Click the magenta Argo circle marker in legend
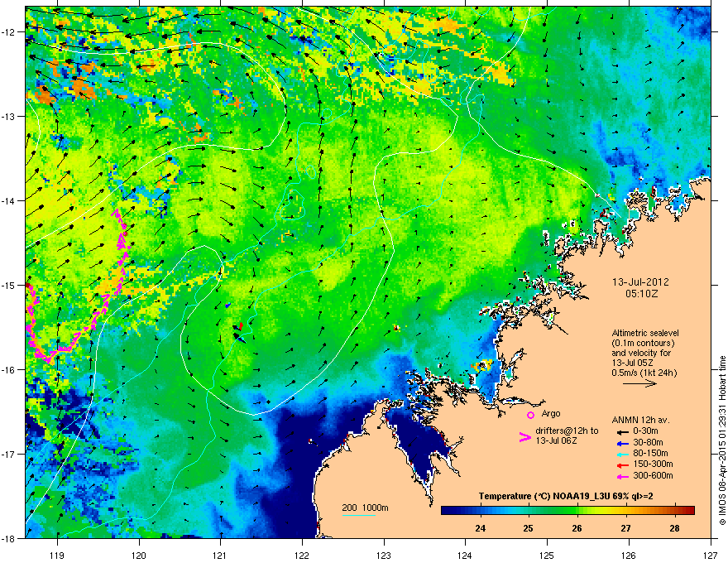 [x=530, y=415]
